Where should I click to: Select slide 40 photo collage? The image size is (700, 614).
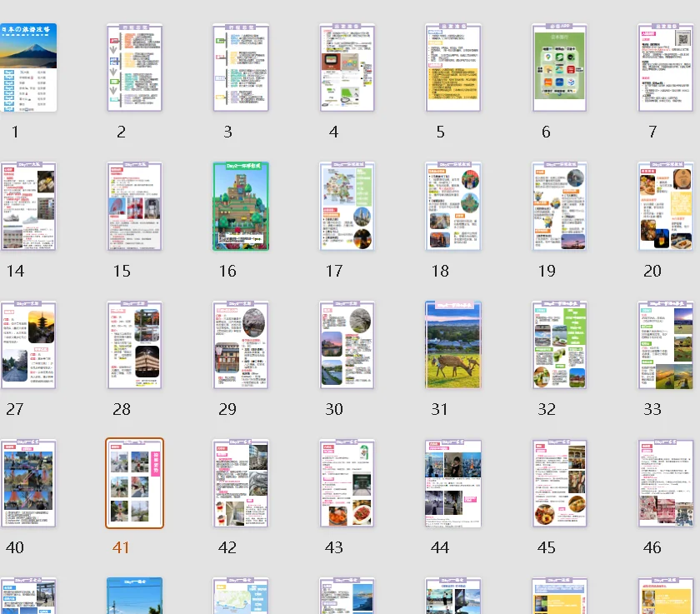pyautogui.click(x=28, y=483)
